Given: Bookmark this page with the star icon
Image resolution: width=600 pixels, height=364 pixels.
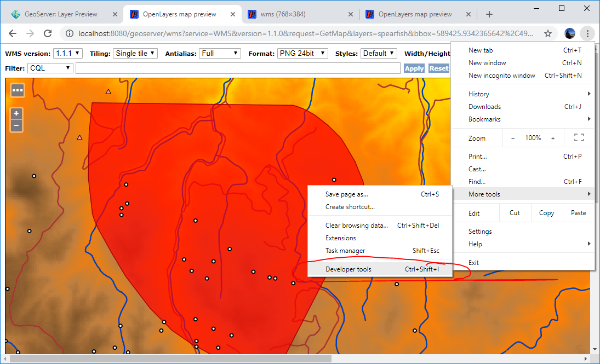Looking at the screenshot, I should pyautogui.click(x=548, y=33).
